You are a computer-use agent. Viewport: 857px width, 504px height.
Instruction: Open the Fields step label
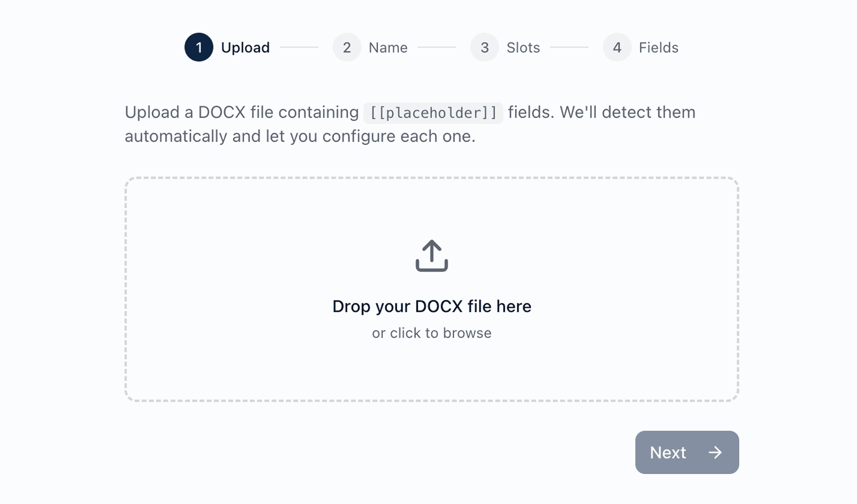[x=658, y=47]
